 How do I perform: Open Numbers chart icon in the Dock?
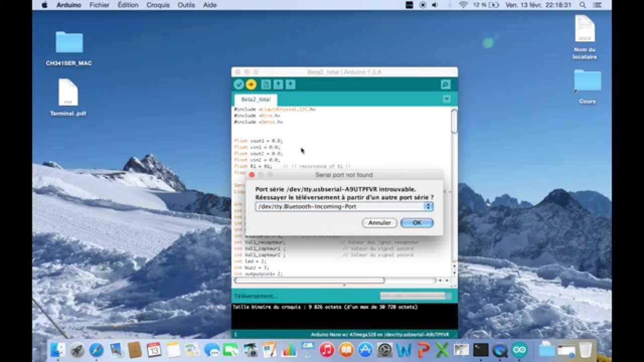coord(289,349)
